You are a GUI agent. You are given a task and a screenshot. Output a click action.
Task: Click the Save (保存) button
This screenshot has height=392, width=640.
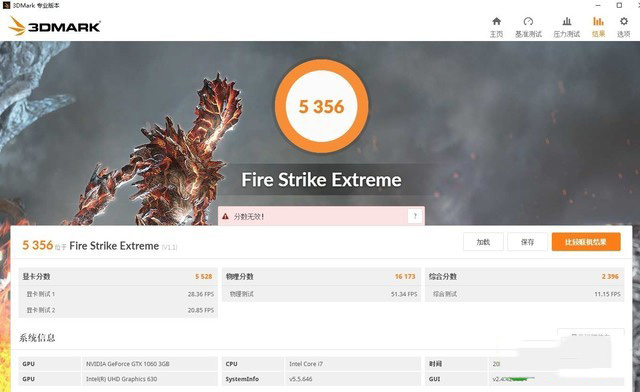coord(527,242)
